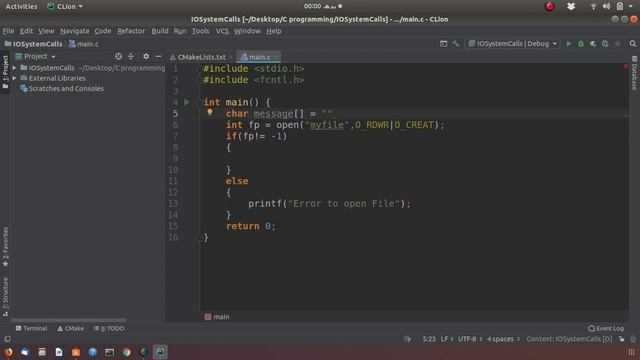Click the 5:23 cursor position indicator
The width and height of the screenshot is (640, 360).
[x=429, y=339]
